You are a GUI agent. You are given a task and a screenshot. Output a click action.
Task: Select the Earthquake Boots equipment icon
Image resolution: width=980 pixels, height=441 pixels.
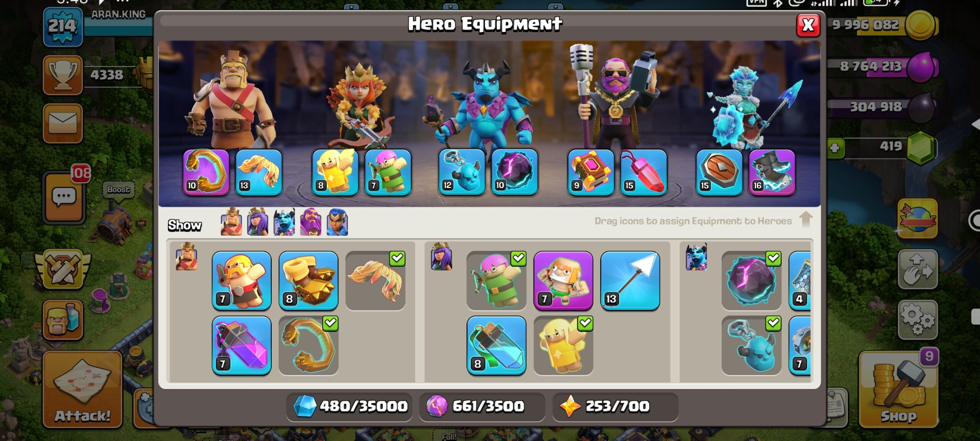[308, 281]
